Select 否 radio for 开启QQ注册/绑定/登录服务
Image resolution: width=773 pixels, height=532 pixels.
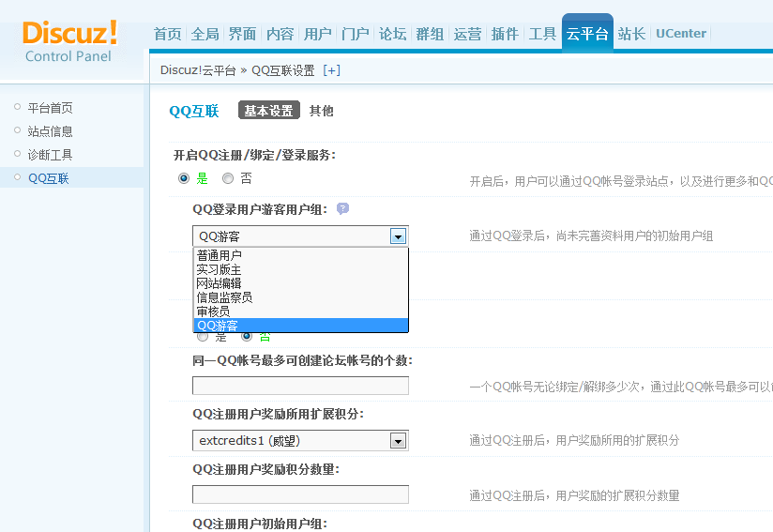(x=228, y=178)
